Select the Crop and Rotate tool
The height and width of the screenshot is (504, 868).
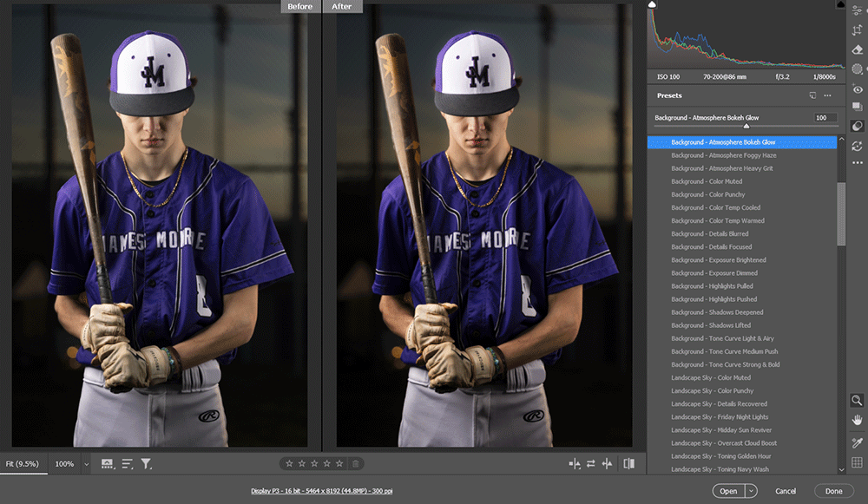pyautogui.click(x=858, y=29)
